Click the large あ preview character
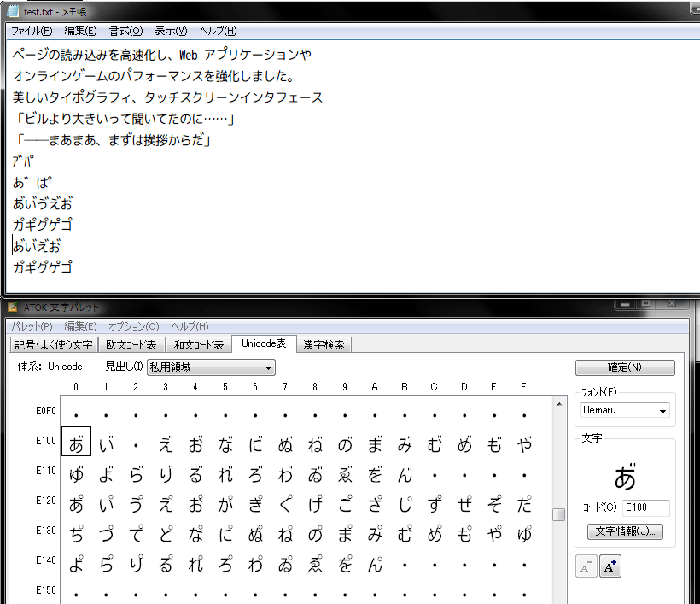This screenshot has height=604, width=700. click(625, 477)
